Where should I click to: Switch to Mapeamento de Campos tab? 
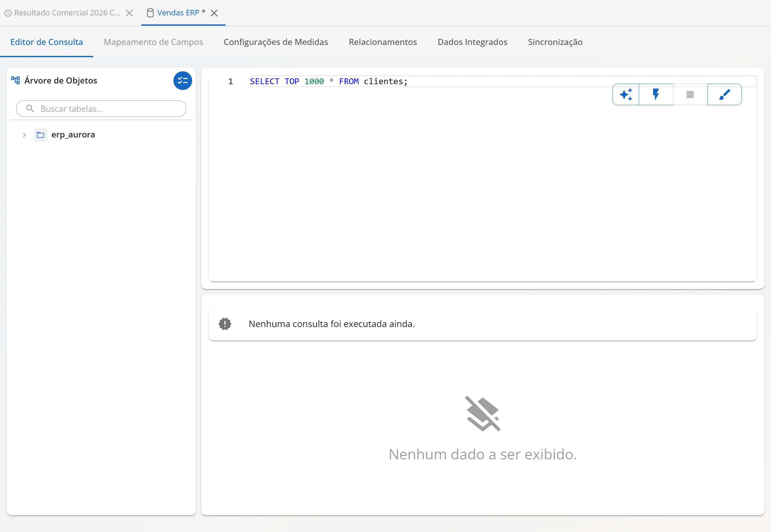153,42
